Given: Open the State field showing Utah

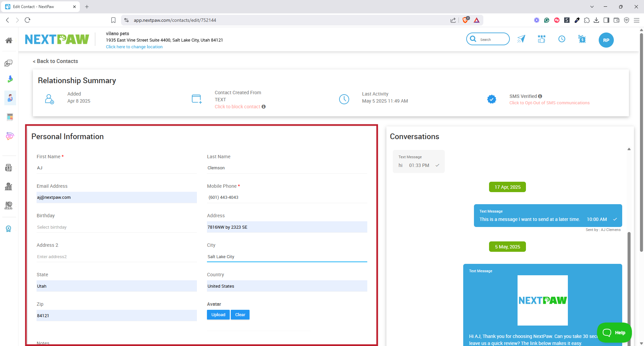Looking at the screenshot, I should click(x=117, y=286).
